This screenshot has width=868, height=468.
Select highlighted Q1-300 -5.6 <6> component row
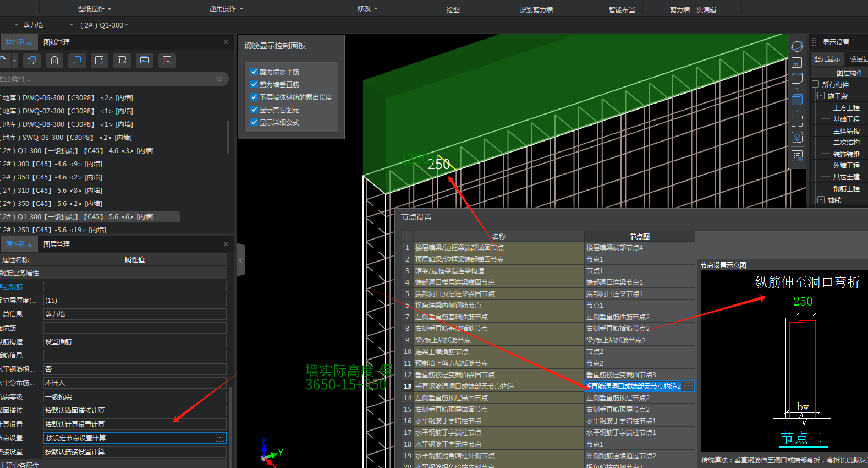(90, 217)
